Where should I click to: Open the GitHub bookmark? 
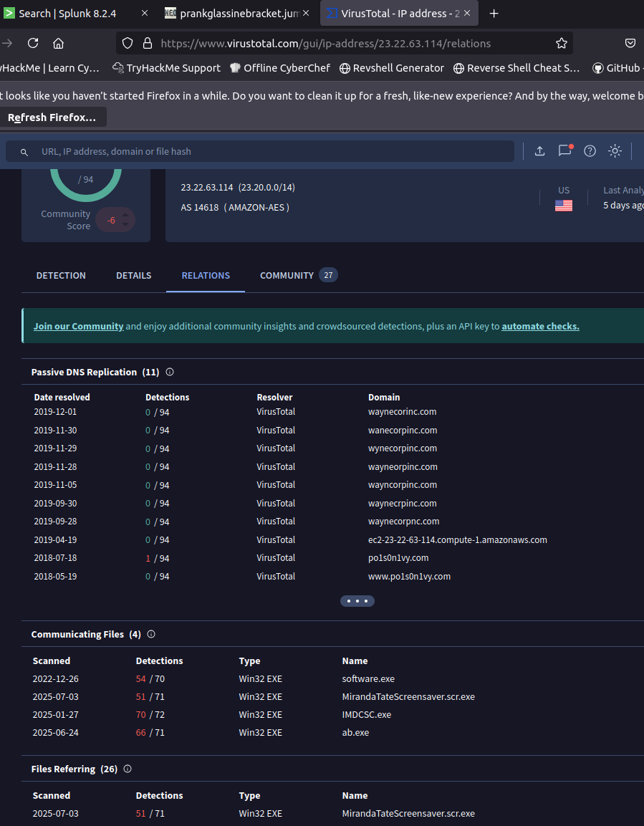coord(617,68)
